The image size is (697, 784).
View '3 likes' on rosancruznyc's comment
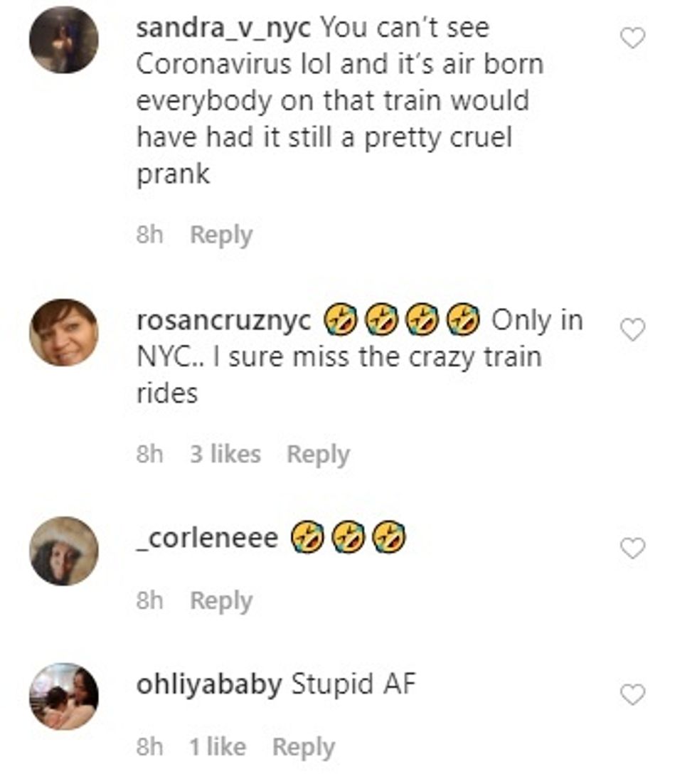225,454
